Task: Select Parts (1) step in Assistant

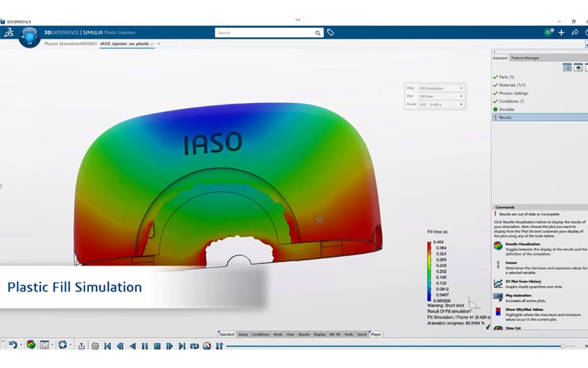Action: tap(506, 77)
